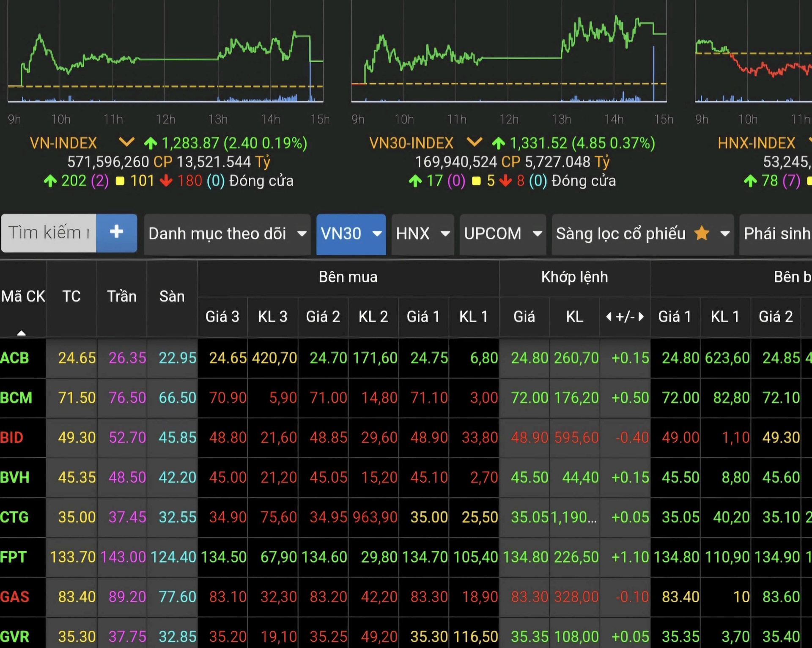Click GAS sell Giá 1 price 83.40
The image size is (812, 648).
point(680,597)
